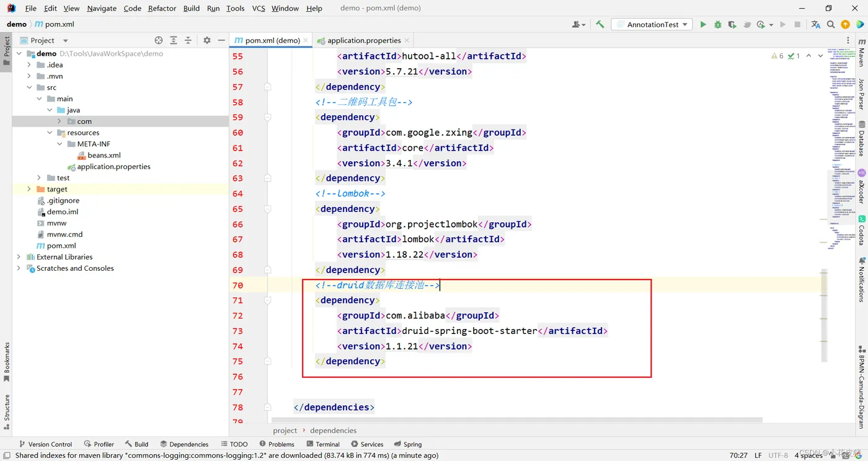Toggle the aiXcoder side panel
The width and height of the screenshot is (868, 461).
[x=861, y=186]
